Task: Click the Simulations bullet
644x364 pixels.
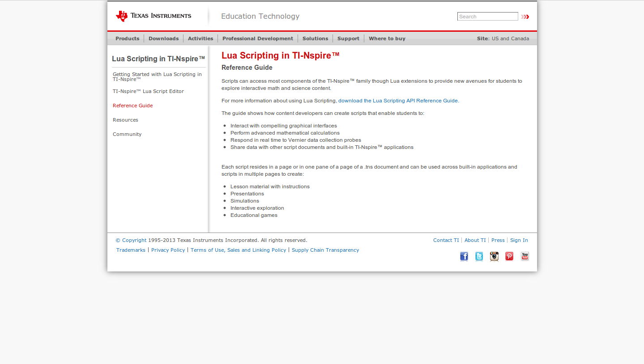Action: (x=245, y=201)
